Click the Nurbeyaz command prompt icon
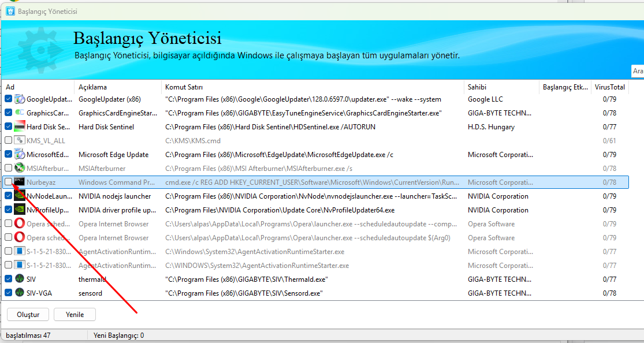 pos(19,182)
